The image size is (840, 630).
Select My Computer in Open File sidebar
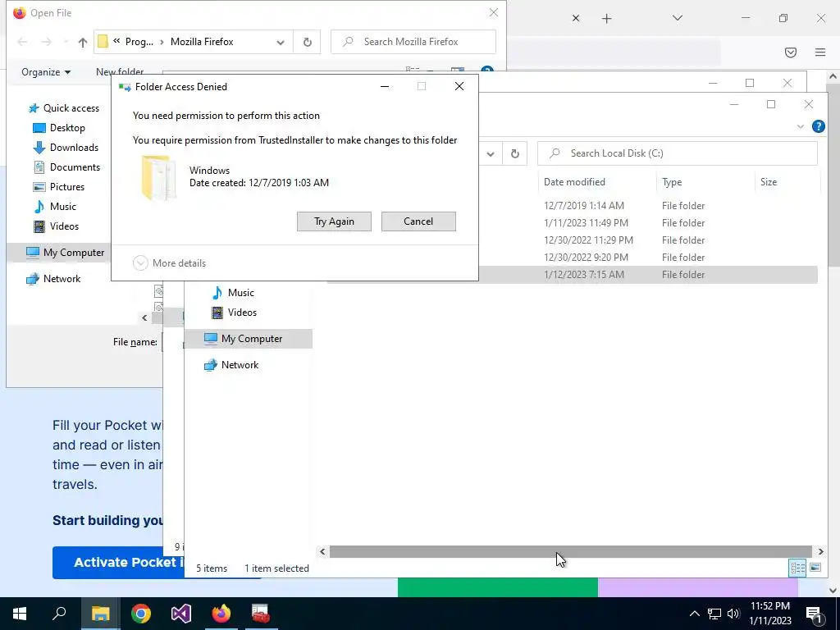point(59,253)
